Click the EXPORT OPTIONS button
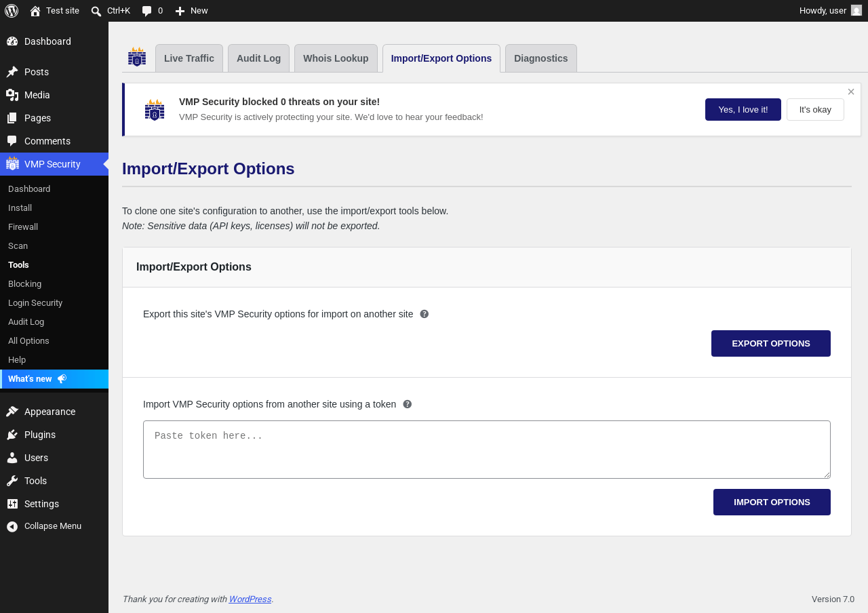 pos(771,343)
